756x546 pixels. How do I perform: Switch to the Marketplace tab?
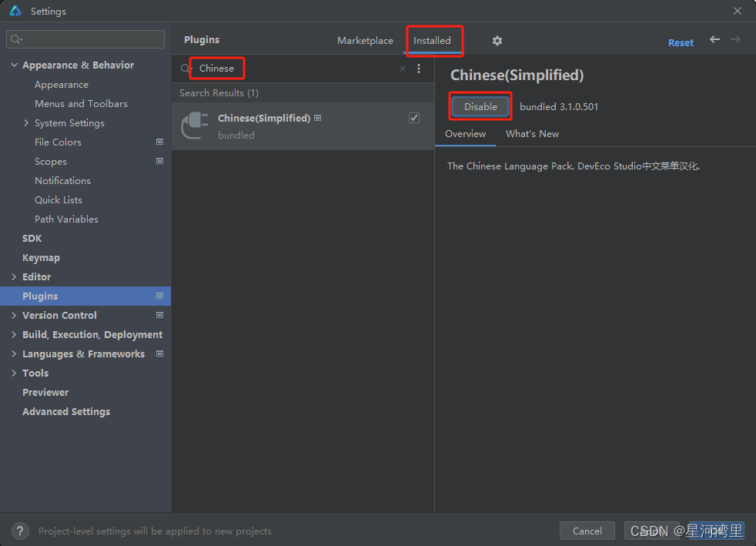(365, 41)
